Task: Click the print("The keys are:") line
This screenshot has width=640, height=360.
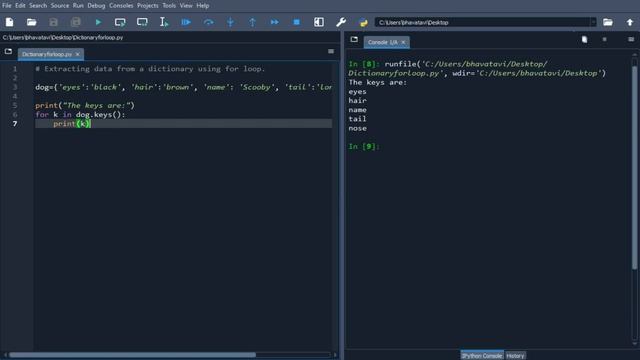Action: (x=85, y=105)
